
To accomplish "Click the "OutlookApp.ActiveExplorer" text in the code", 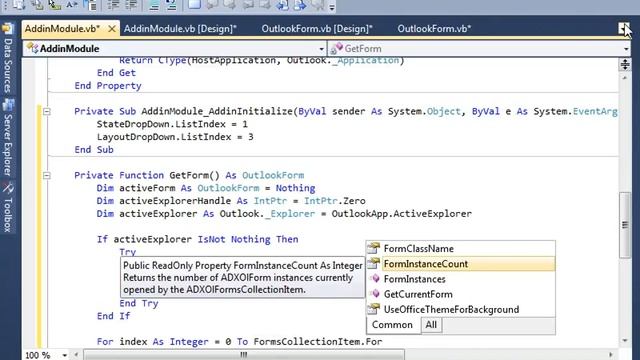I will [401, 213].
